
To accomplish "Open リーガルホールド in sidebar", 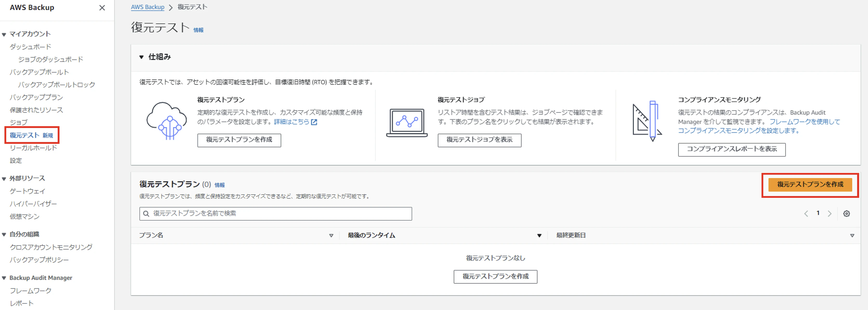I will pos(33,148).
